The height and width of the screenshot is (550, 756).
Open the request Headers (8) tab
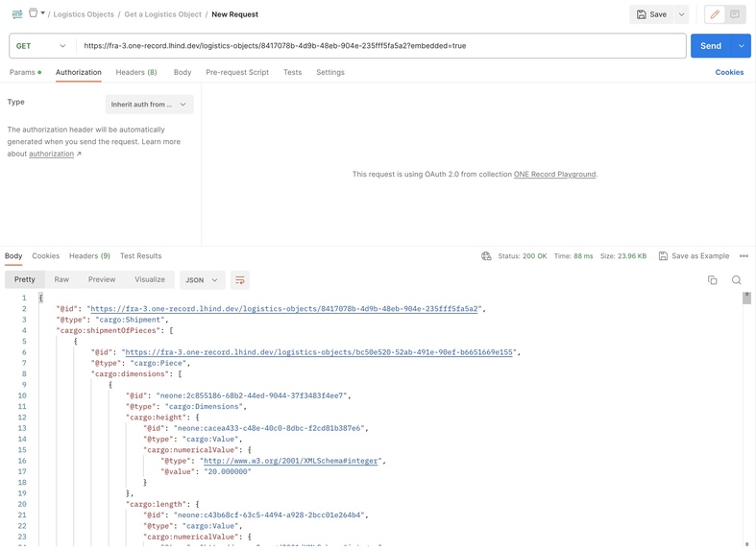[x=136, y=72]
